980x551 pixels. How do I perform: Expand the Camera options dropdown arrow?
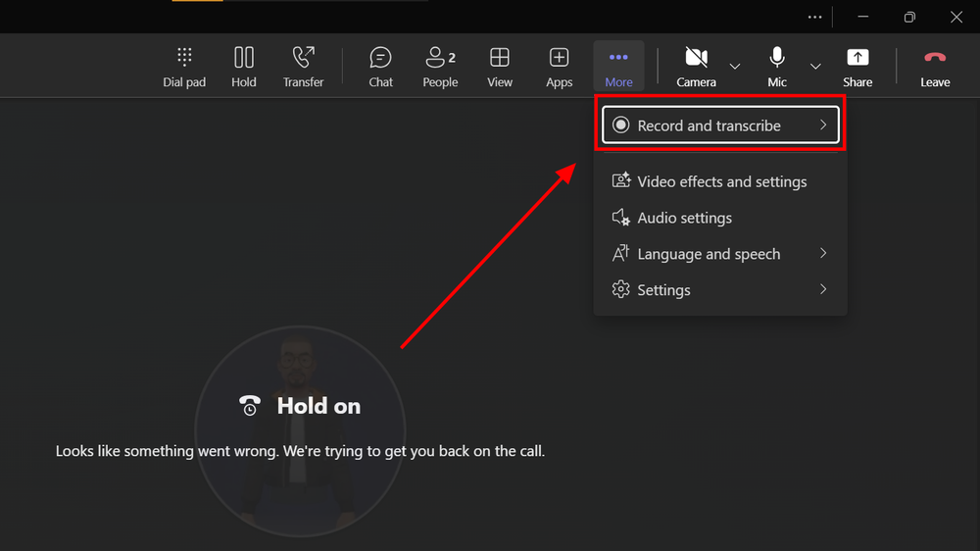(x=735, y=67)
